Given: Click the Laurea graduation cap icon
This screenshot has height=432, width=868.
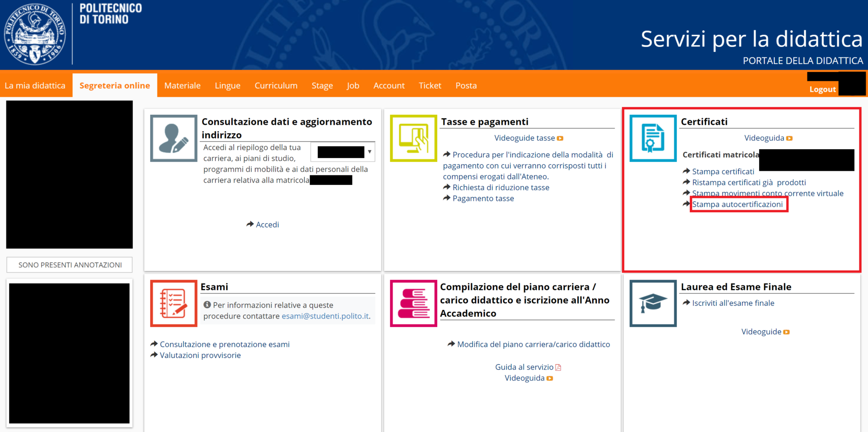Looking at the screenshot, I should [x=653, y=303].
